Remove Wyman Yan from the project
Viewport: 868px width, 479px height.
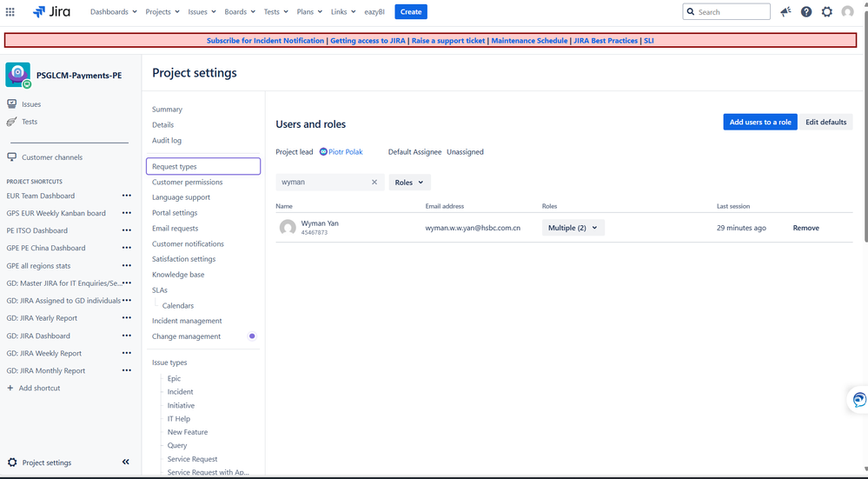tap(805, 228)
